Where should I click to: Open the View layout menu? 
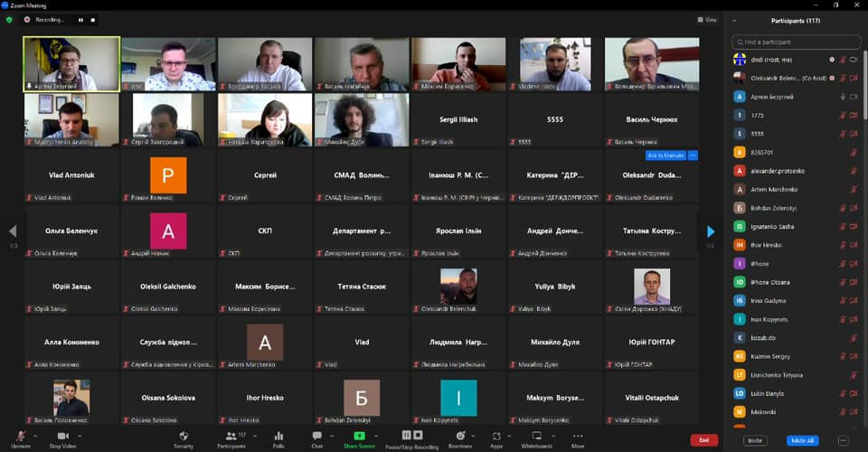coord(707,19)
